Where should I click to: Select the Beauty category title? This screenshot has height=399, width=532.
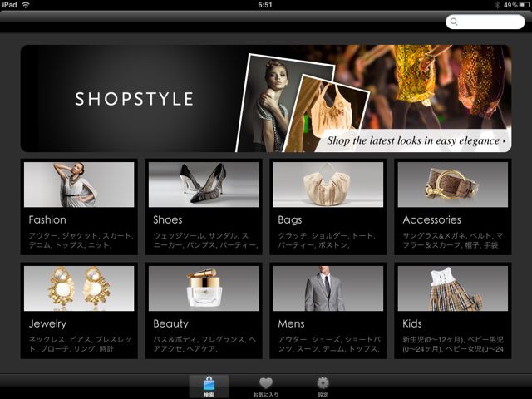170,324
